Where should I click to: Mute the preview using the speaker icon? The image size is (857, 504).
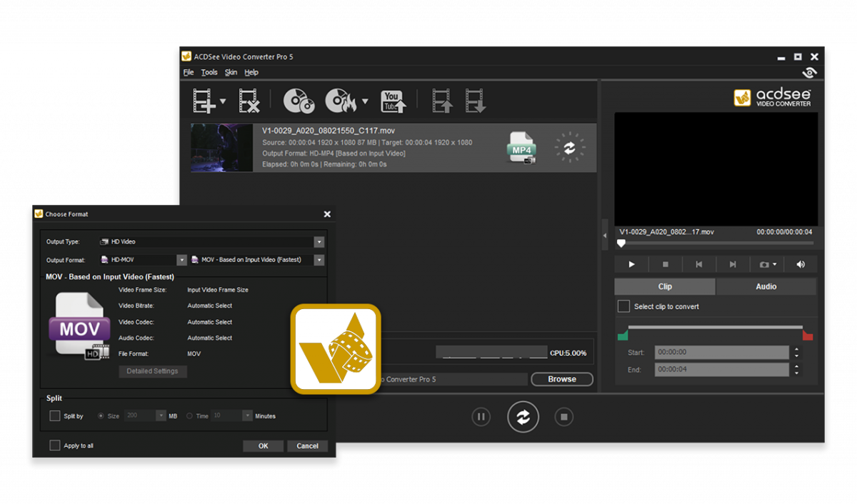click(x=801, y=264)
